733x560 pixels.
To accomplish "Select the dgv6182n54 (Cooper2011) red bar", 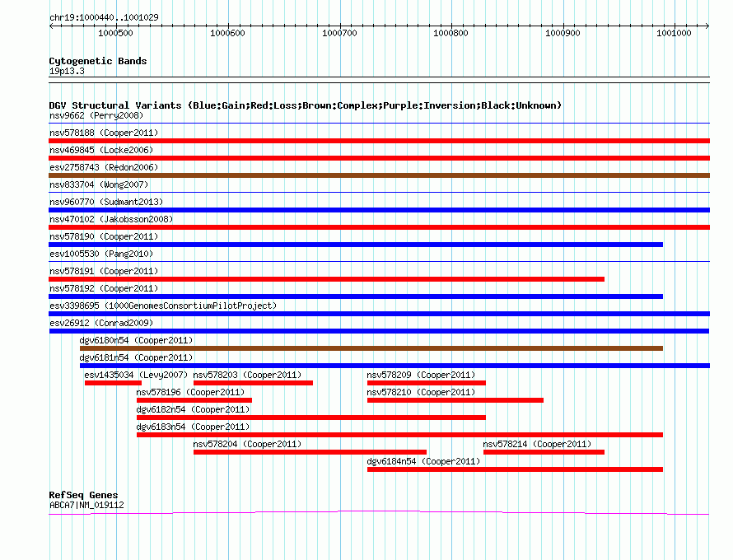I will (x=311, y=418).
